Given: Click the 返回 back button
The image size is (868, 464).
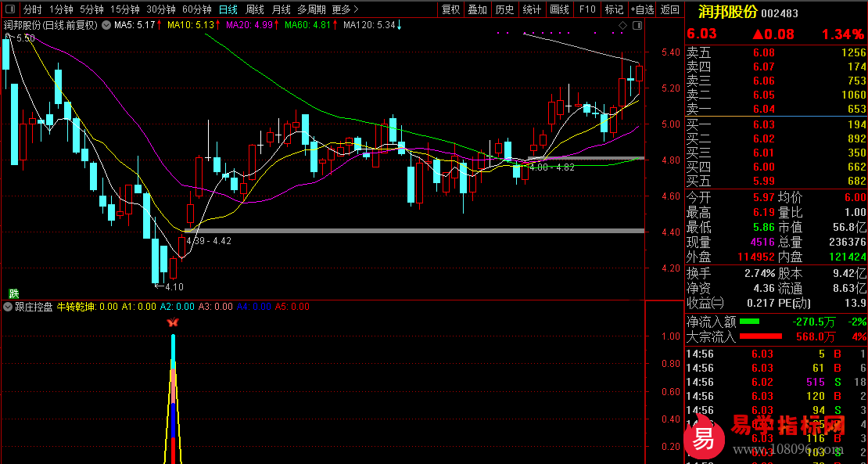Looking at the screenshot, I should click(670, 9).
